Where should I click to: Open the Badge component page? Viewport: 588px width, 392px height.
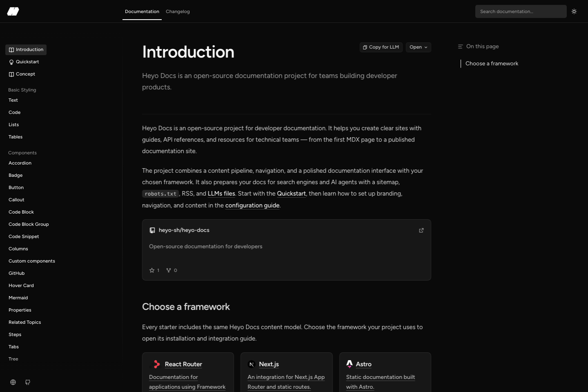16,176
